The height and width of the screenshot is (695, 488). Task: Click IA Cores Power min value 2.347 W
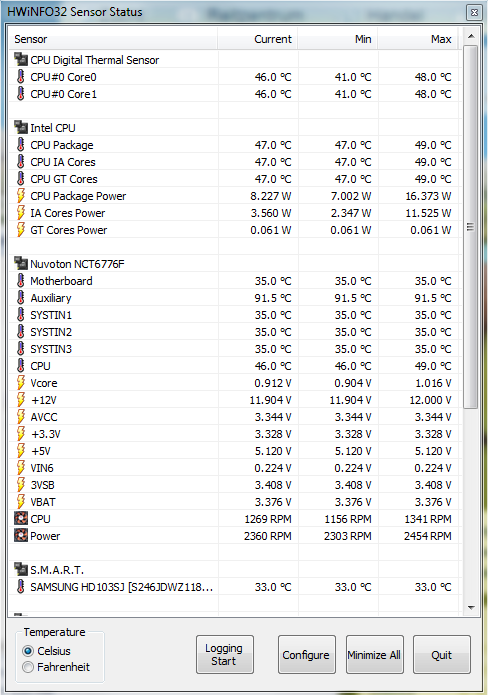(x=351, y=213)
